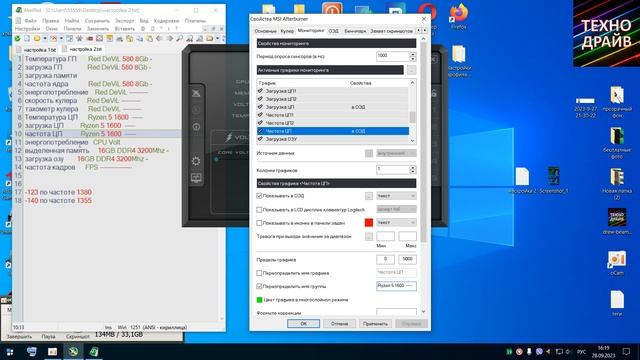Open "Настройки профиля" desktop folder
640x360 pixels.
[459, 61]
